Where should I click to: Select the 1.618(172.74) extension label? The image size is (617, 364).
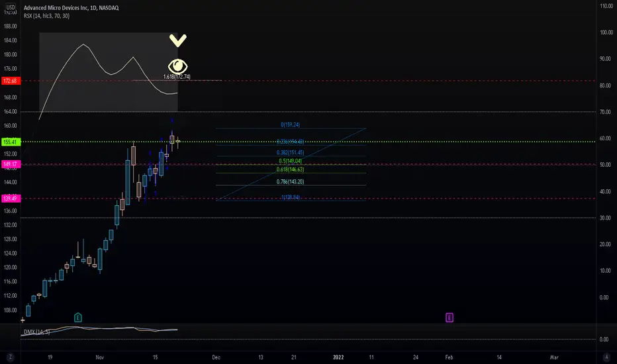[177, 77]
